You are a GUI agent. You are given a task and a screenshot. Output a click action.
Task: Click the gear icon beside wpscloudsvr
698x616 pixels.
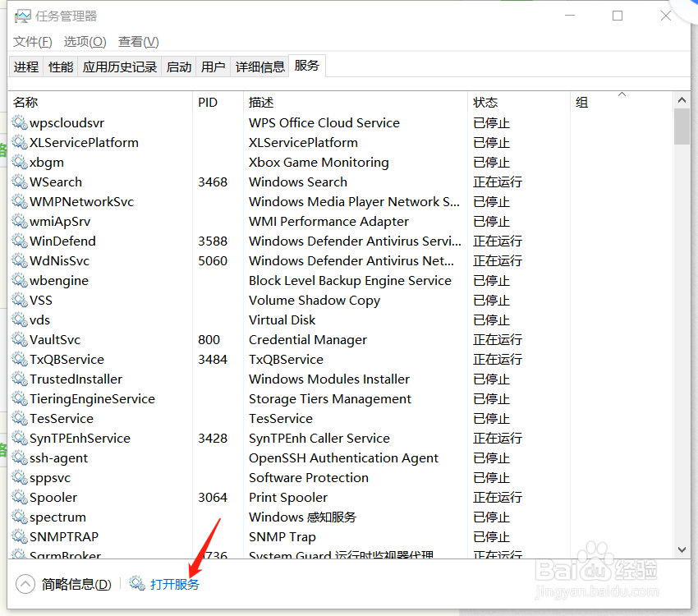click(x=20, y=122)
